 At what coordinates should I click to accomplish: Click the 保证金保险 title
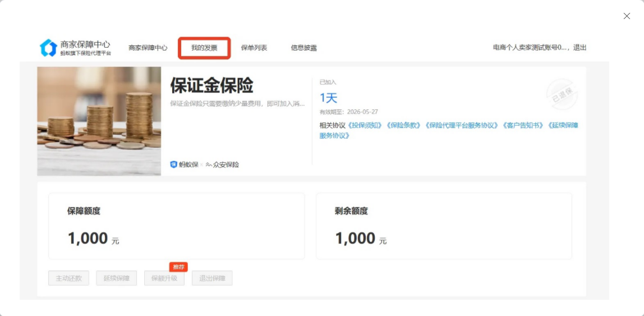(211, 86)
